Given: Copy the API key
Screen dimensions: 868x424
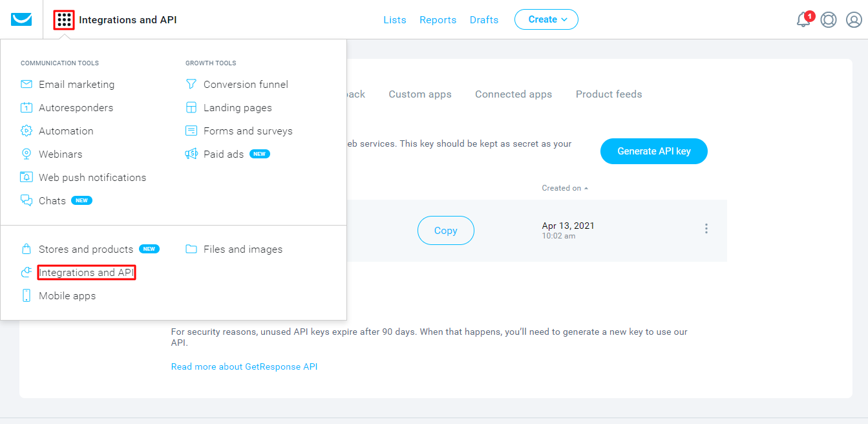Looking at the screenshot, I should click(446, 231).
